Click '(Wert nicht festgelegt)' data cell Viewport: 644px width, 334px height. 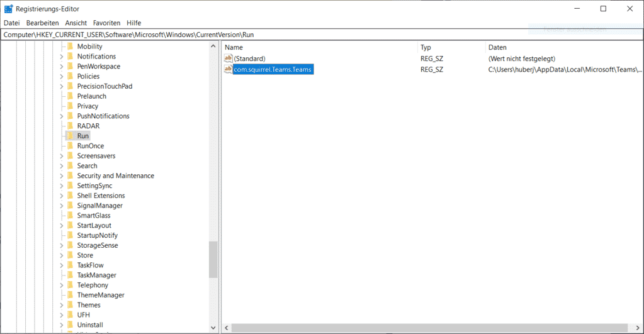tap(522, 58)
